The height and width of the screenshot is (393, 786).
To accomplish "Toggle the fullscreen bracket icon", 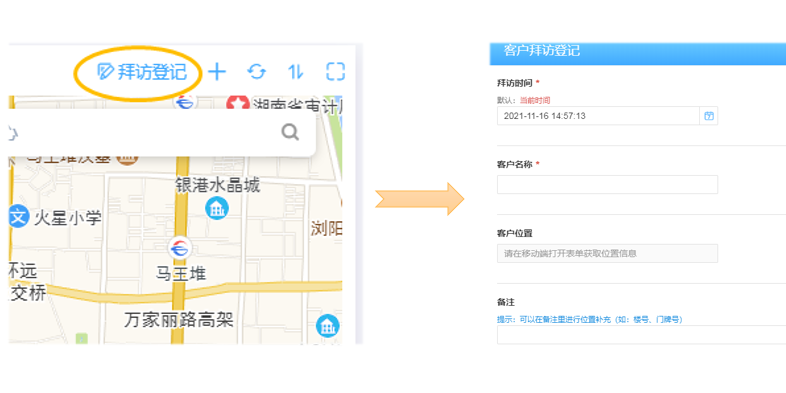I will tap(335, 72).
